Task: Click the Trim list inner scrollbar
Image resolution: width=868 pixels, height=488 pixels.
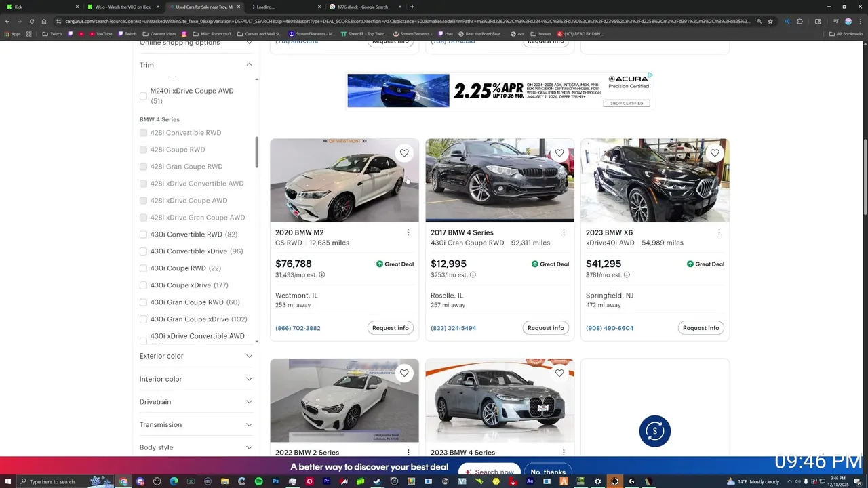Action: point(257,152)
